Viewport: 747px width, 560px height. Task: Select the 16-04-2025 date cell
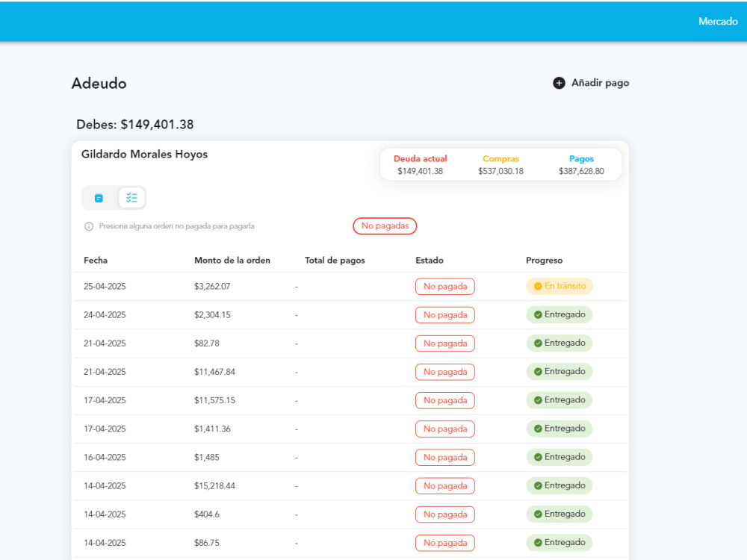click(105, 458)
